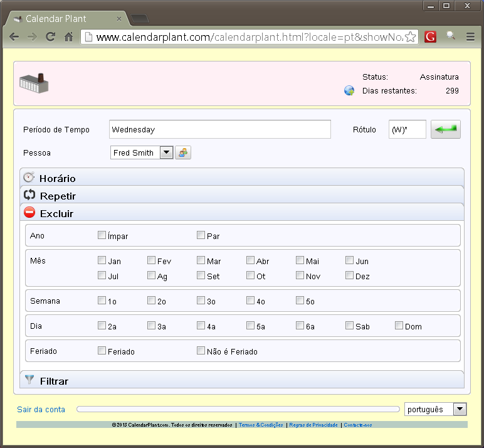
Task: Click the Sair da conta link
Action: pos(41,409)
